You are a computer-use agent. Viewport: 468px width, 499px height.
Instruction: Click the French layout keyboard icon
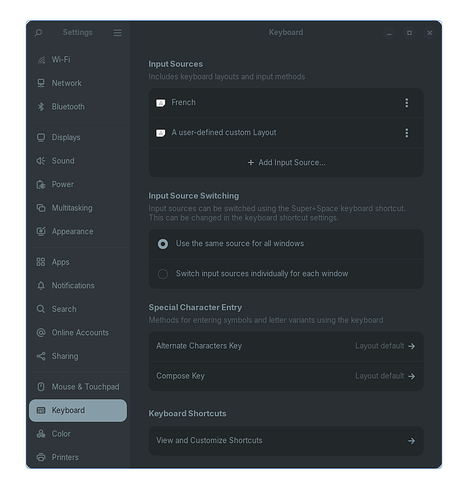click(x=161, y=103)
